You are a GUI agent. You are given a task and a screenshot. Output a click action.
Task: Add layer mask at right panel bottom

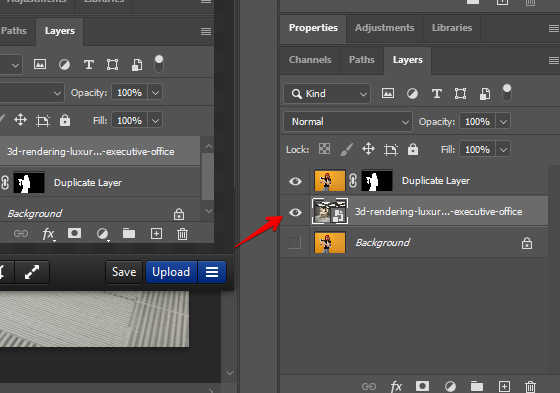tap(422, 386)
